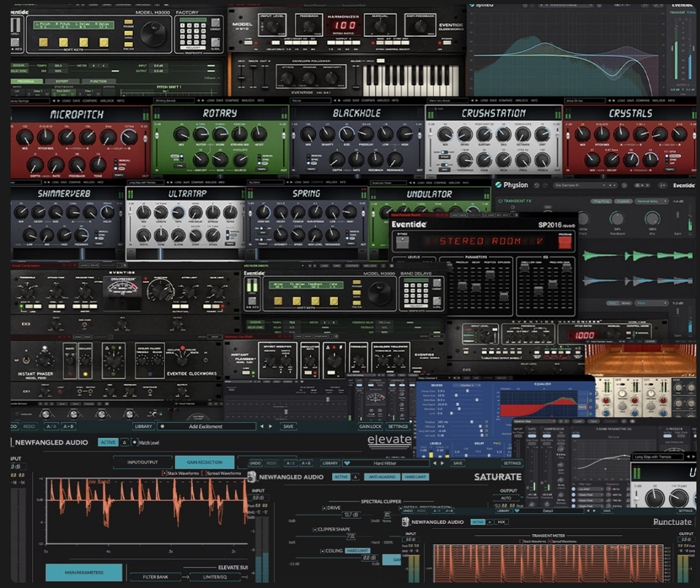Open the AUTO output dropdown in Saturate
Screen dimensions: 700x588
pos(509,498)
